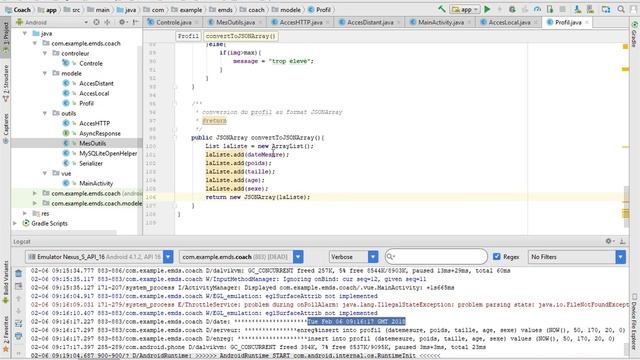Collapse the java folder node
Viewport: 640px width, 360px height.
[25, 33]
